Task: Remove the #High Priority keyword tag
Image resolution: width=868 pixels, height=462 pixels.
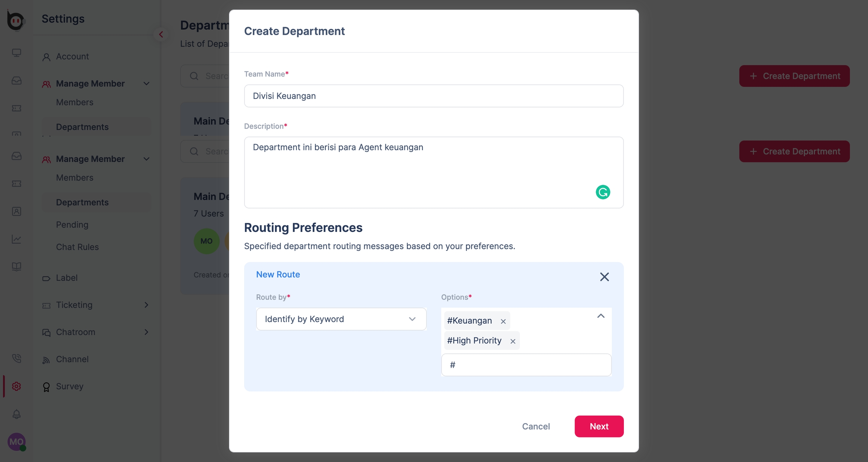Action: click(513, 341)
